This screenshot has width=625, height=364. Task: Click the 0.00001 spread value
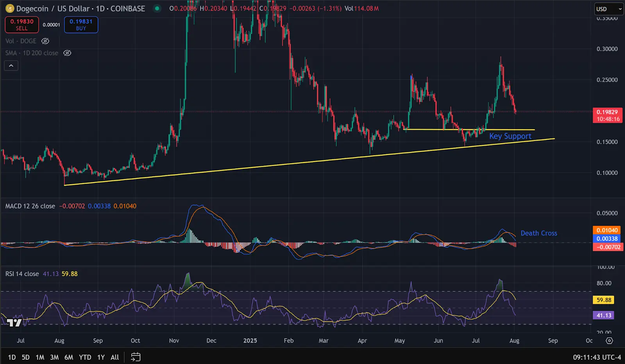click(51, 25)
